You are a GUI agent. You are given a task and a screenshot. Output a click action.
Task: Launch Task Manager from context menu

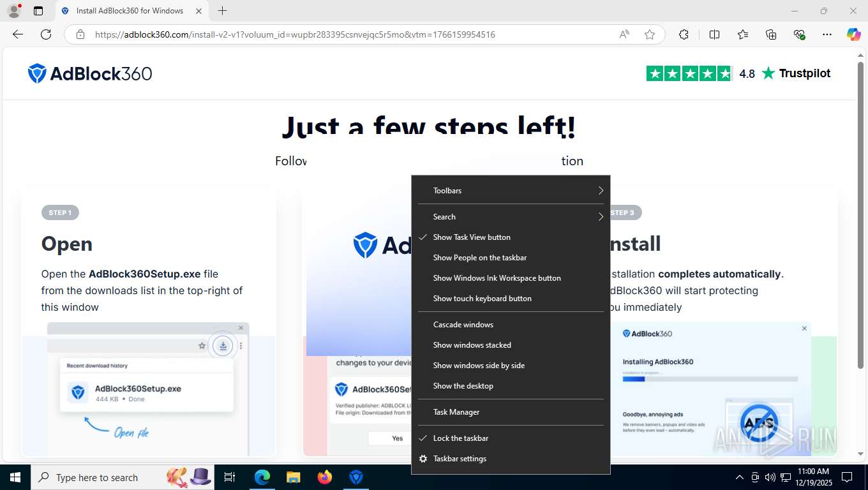(511, 412)
